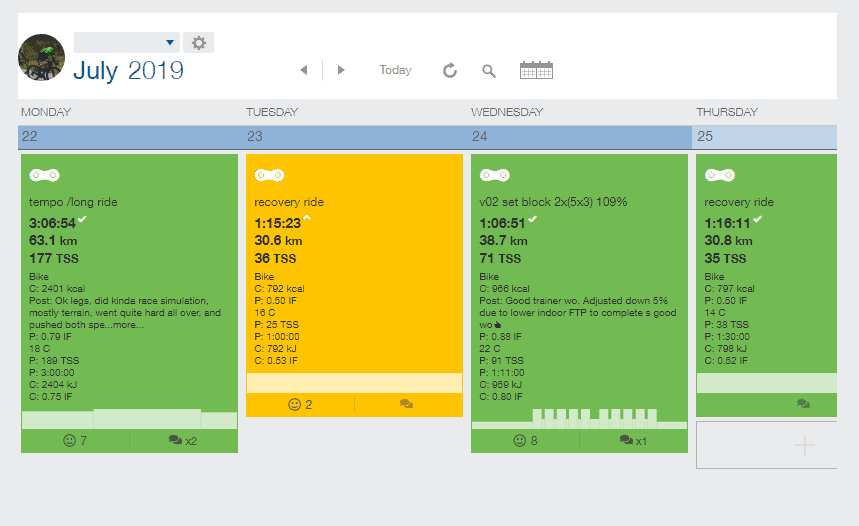Add new workout on Thursday with plus
Viewport: 859px width, 526px height.
coord(804,445)
